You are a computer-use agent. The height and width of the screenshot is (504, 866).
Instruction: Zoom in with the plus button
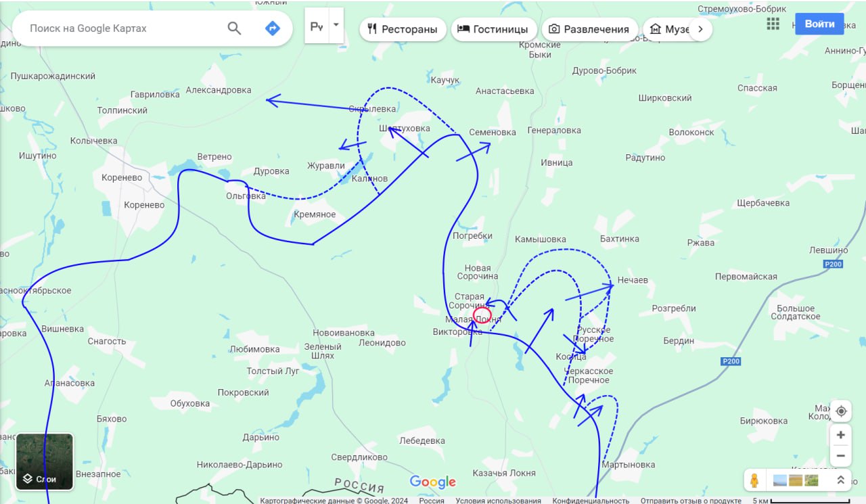click(841, 435)
